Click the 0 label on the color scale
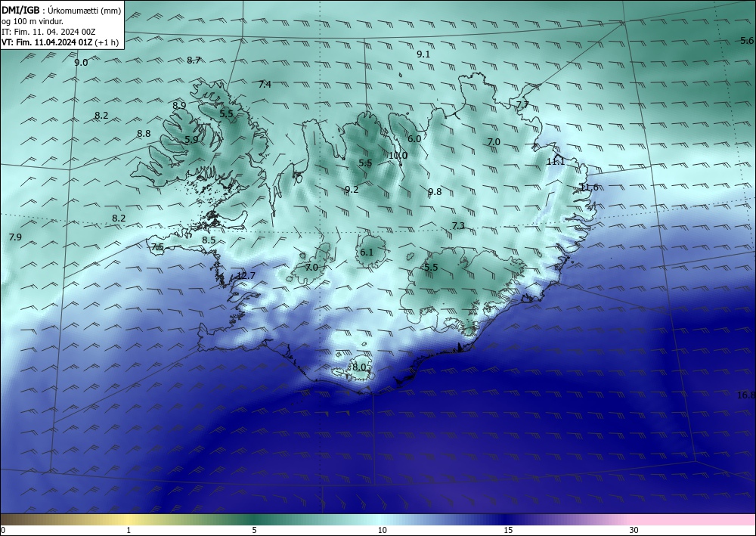 pos(3,531)
